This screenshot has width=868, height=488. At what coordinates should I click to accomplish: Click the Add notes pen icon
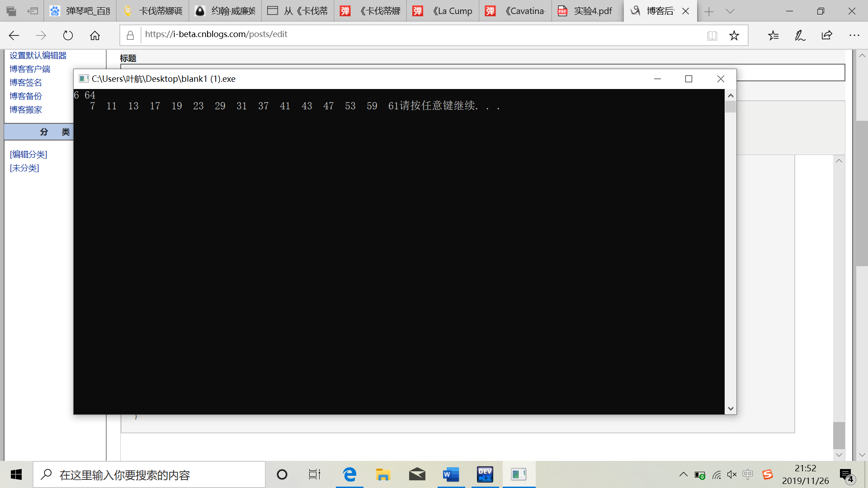[x=800, y=35]
